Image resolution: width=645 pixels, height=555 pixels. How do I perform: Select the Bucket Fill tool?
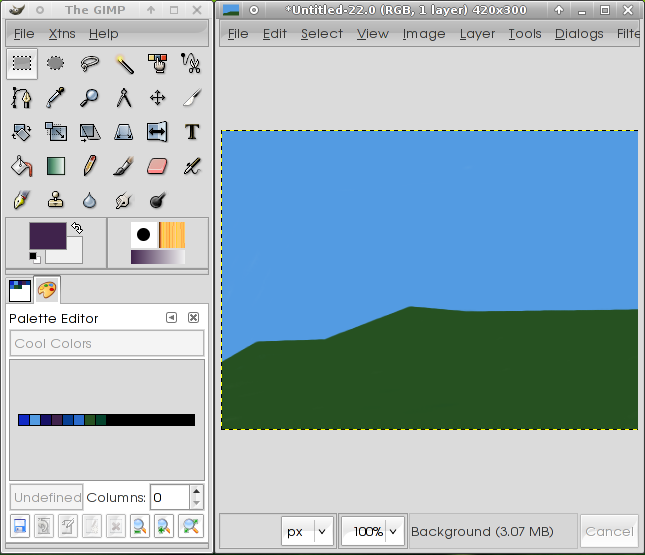[x=22, y=166]
